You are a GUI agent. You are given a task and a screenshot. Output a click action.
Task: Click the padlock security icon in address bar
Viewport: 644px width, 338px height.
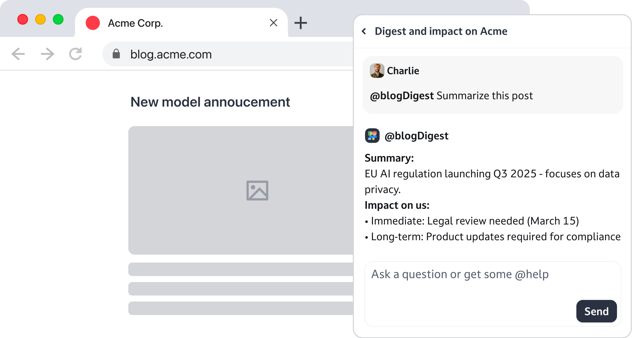[x=117, y=54]
